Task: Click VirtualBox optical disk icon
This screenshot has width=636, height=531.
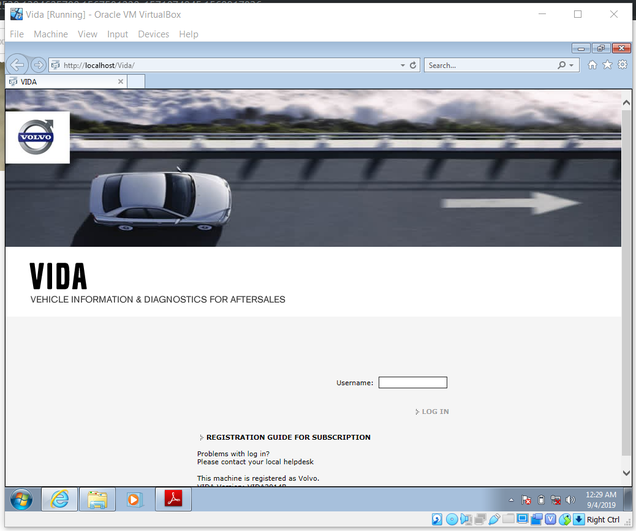Action: click(x=452, y=519)
